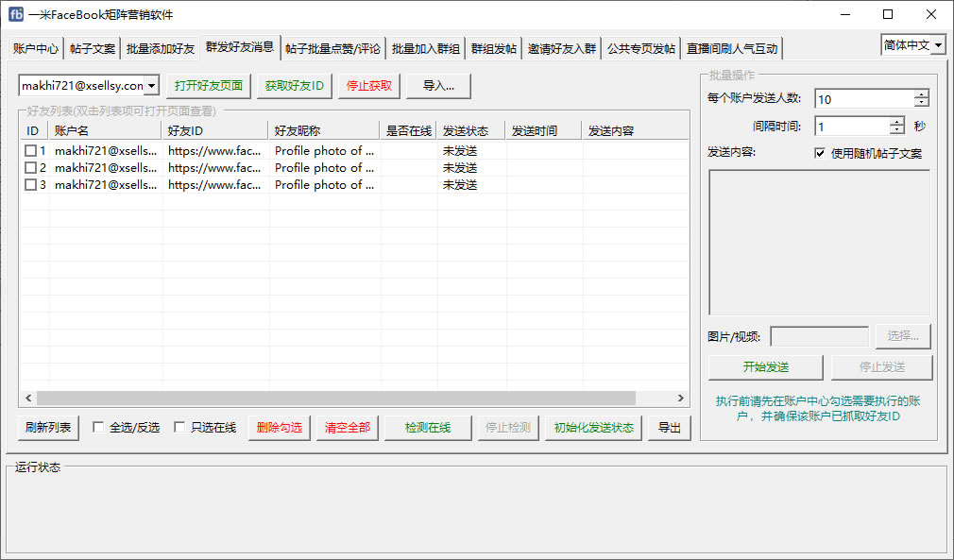
Task: Click row 3's Profile photo of... nickname
Action: click(324, 185)
